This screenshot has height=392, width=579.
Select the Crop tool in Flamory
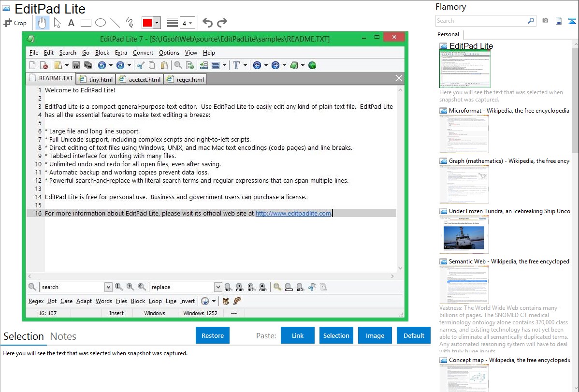[x=15, y=23]
